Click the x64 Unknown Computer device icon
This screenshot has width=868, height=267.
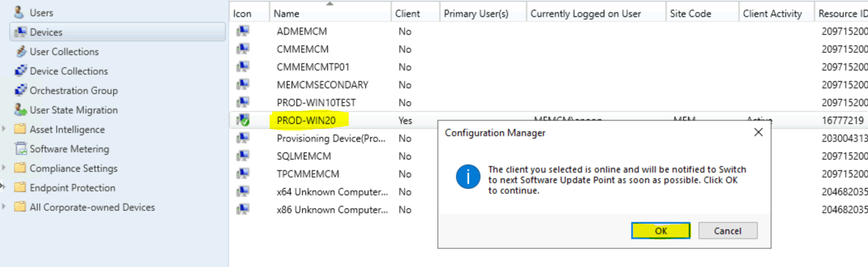pos(243,192)
